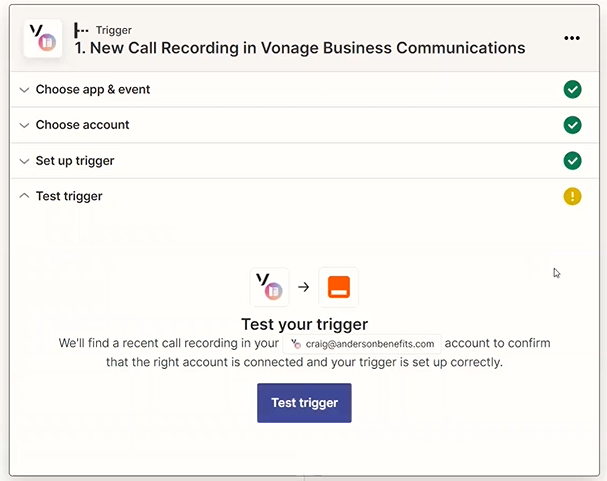The height and width of the screenshot is (481, 607).
Task: Click the arrow between the two app logos
Action: click(x=304, y=287)
